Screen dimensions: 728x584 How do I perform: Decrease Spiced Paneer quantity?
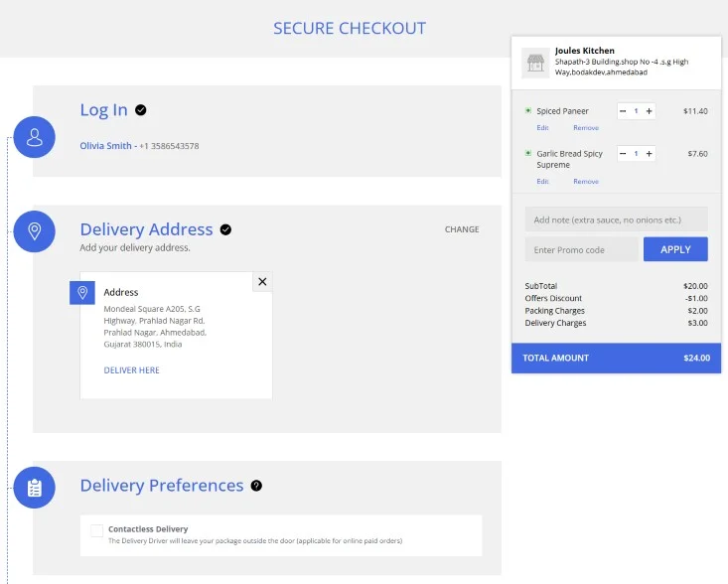[x=623, y=111]
